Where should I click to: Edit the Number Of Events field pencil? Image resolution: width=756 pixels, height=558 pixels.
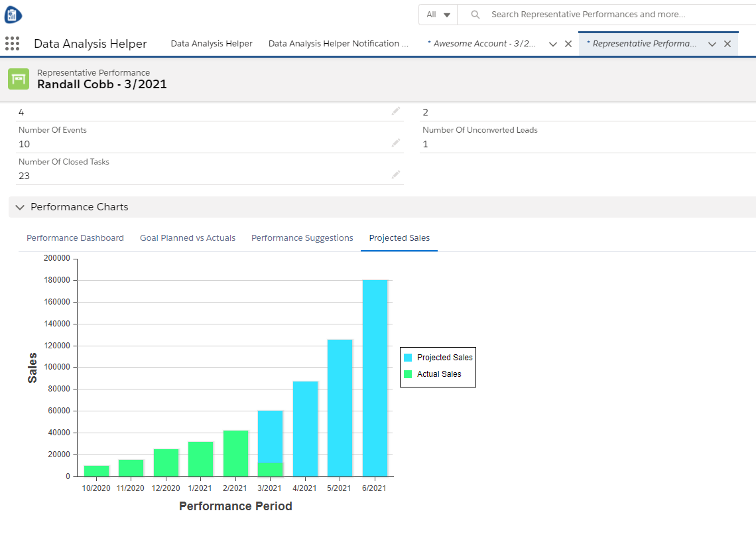click(396, 143)
